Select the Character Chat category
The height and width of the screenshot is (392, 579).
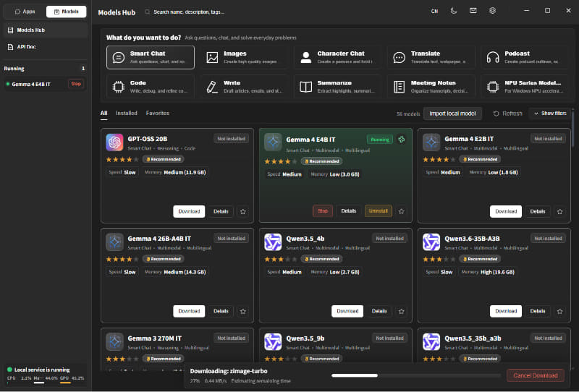(x=338, y=57)
